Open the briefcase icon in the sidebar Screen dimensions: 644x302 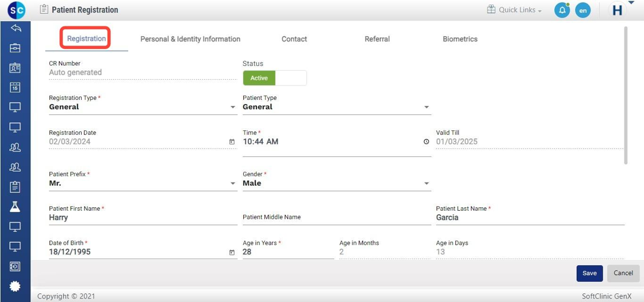(x=15, y=48)
